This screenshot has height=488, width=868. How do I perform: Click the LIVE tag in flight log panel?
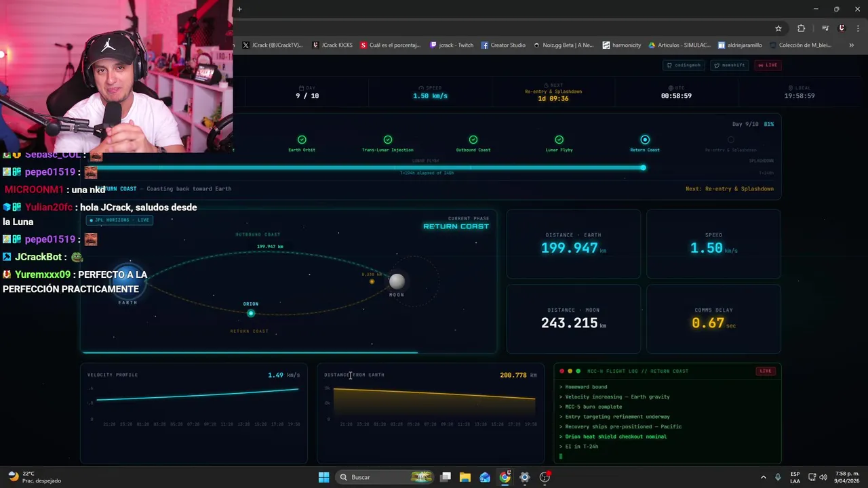[766, 371]
